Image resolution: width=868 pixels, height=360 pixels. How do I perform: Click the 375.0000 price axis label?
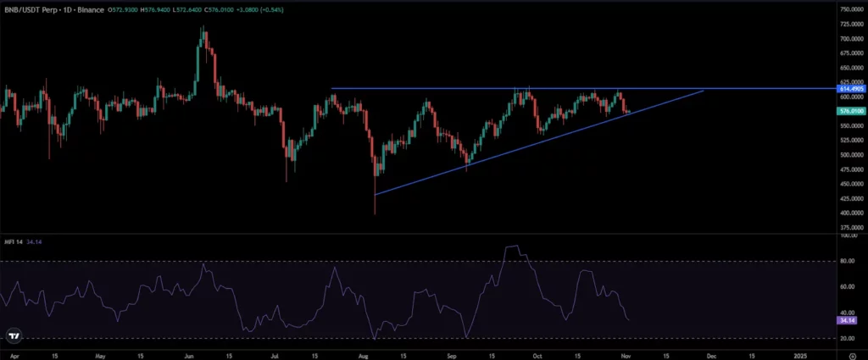tap(852, 227)
